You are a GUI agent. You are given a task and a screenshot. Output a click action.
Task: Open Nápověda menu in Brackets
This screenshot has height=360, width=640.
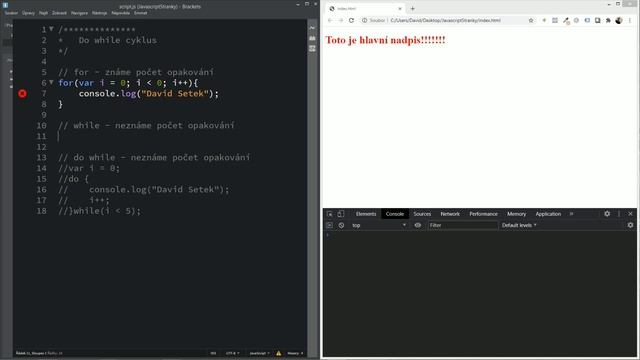click(120, 13)
